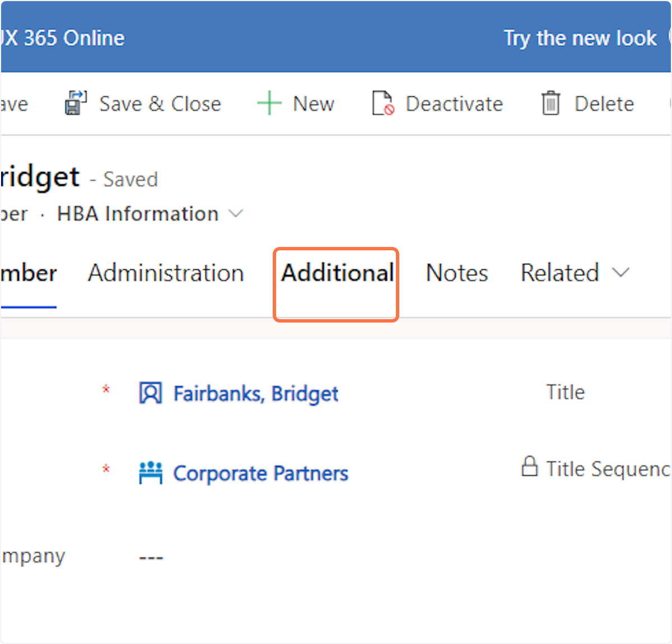
Task: Click the empty Company field value
Action: [151, 557]
